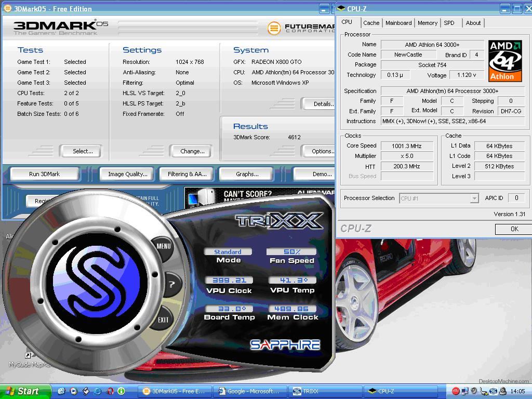Click the tray icon left of the clock

[503, 391]
